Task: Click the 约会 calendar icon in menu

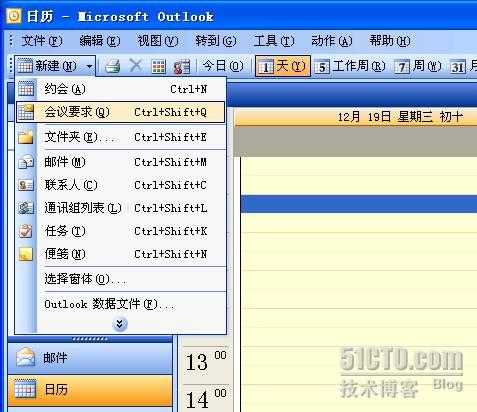Action: point(26,89)
